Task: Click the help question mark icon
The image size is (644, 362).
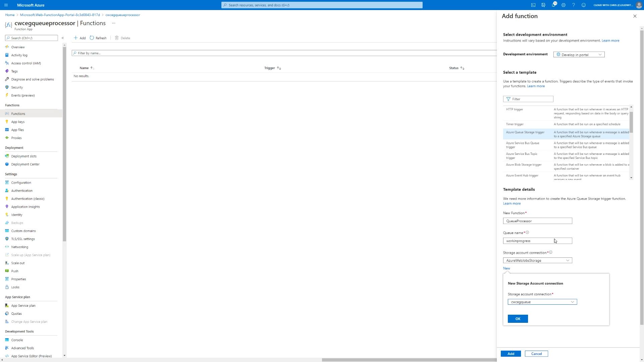Action: pyautogui.click(x=574, y=5)
